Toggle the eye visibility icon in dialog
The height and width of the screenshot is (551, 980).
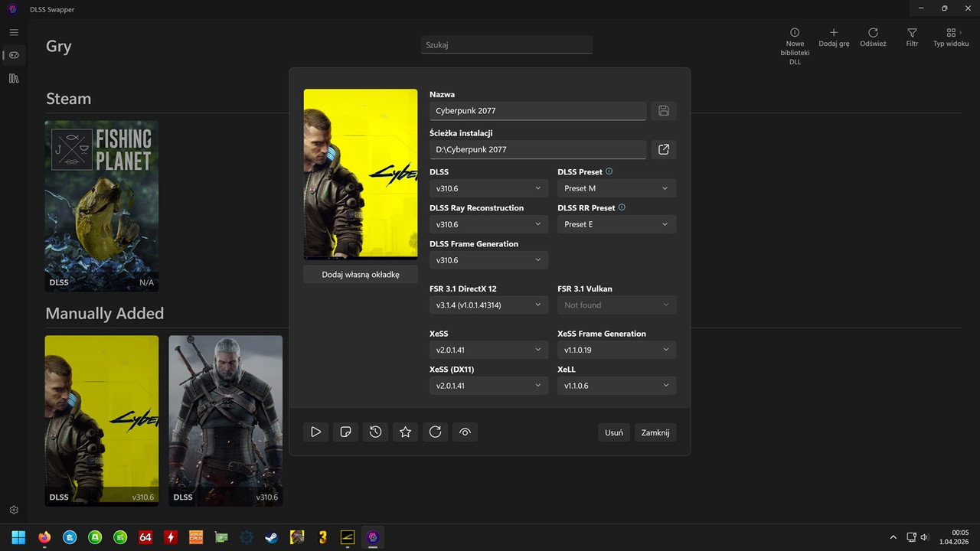[x=465, y=432]
